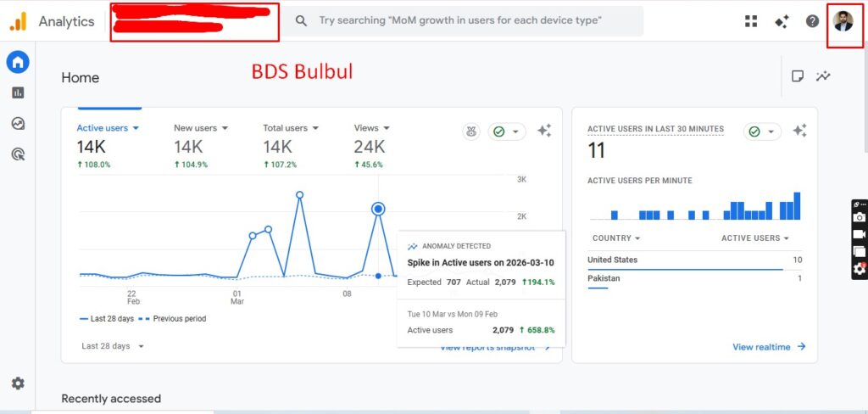Image resolution: width=868 pixels, height=414 pixels.
Task: Open Explore icon in sidebar
Action: click(18, 124)
